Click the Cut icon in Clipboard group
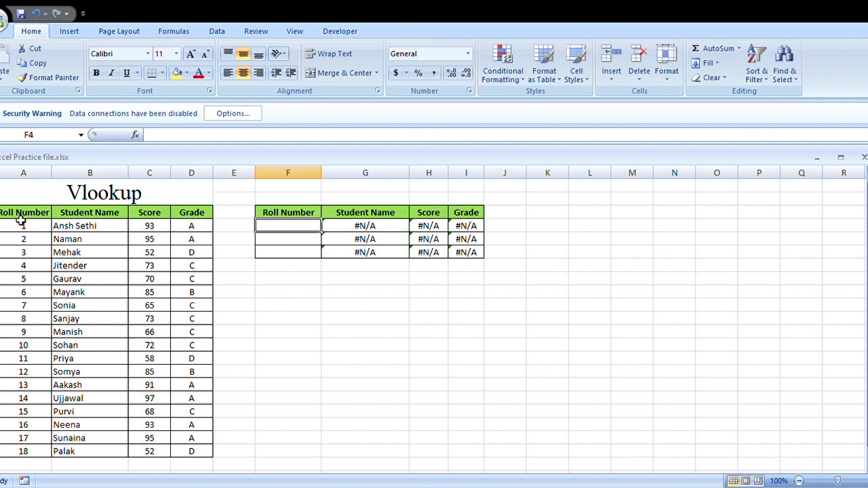Screen dimensions: 868x488 click(23, 49)
